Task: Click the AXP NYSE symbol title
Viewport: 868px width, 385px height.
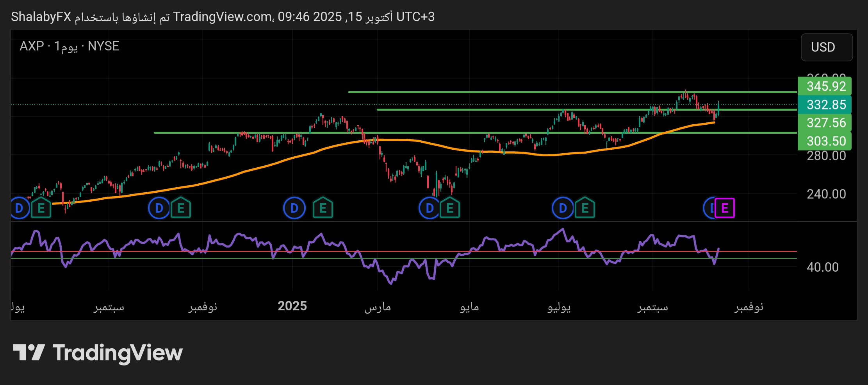Action: [69, 46]
